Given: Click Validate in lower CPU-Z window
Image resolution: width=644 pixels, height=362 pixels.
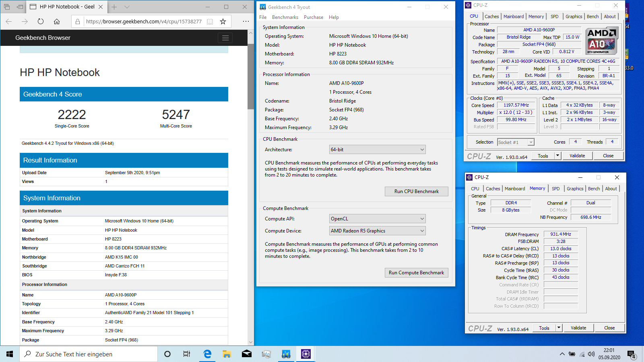Looking at the screenshot, I should [578, 328].
